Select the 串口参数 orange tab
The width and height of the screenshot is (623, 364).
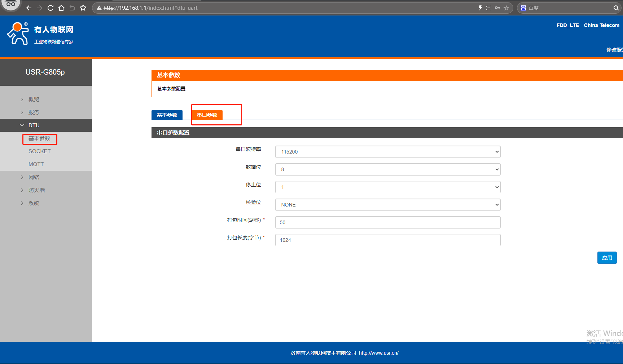coord(207,115)
